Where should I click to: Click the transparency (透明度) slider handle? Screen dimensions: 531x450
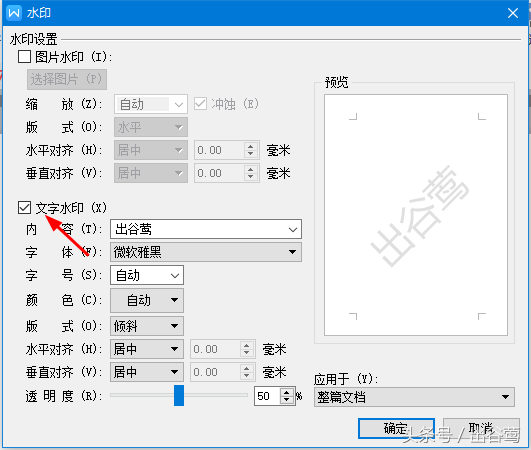[179, 395]
